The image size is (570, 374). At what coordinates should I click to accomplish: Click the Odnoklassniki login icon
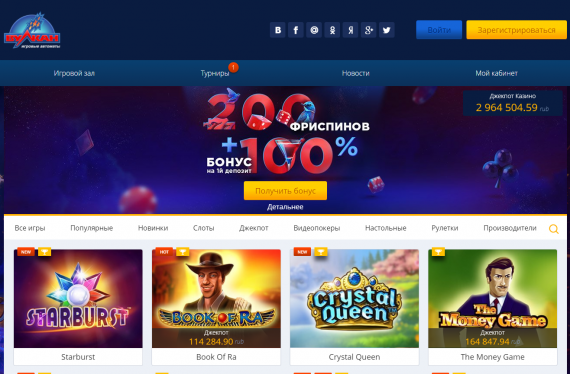pos(332,30)
